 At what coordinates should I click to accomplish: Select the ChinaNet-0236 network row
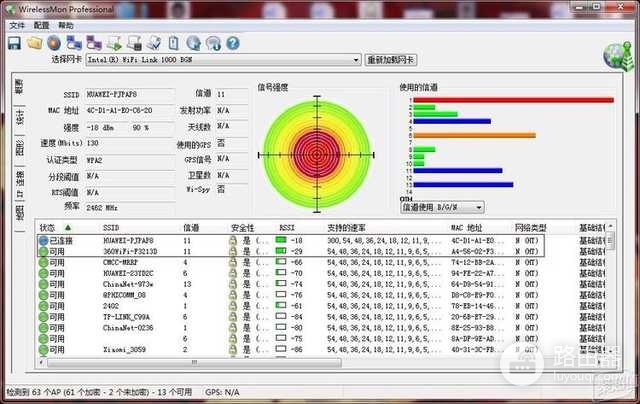[x=322, y=328]
